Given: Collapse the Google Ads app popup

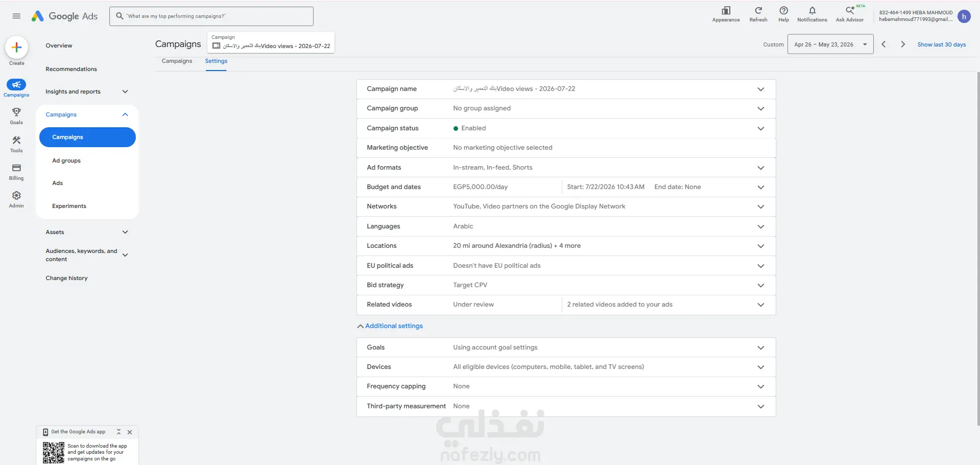Looking at the screenshot, I should tap(118, 432).
